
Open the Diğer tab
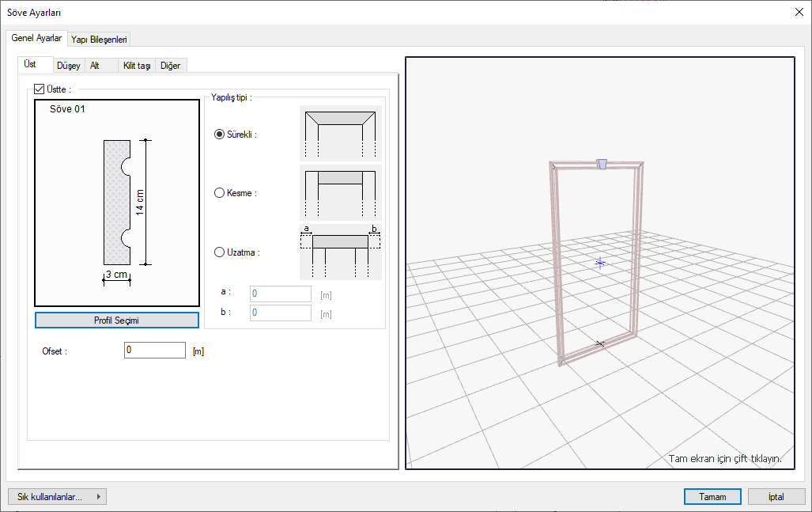(x=171, y=66)
